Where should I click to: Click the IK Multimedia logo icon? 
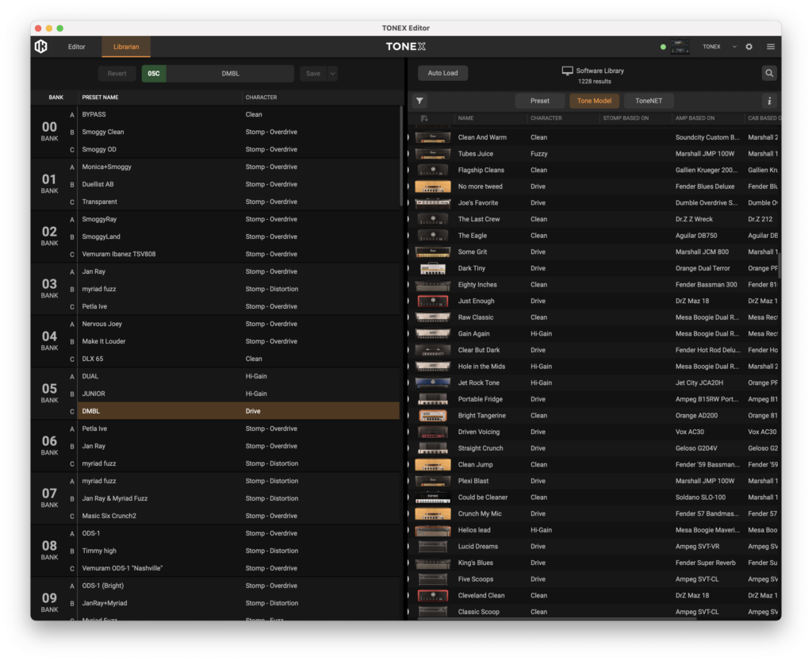tap(41, 47)
